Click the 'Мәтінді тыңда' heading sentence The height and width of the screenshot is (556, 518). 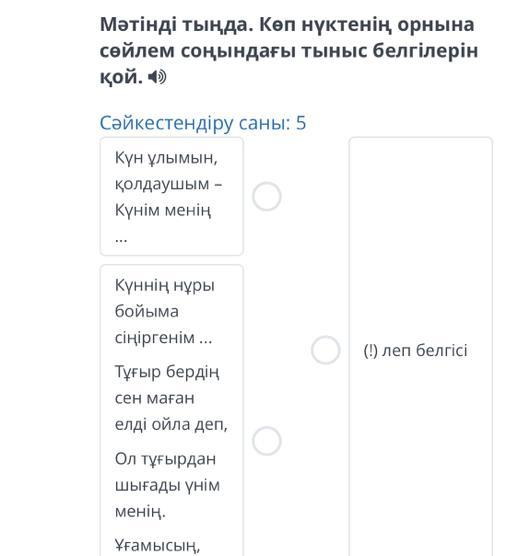176,25
